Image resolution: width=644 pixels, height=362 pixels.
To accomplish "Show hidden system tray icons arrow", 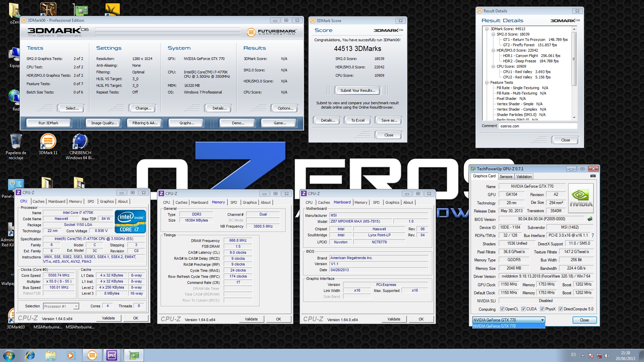I will tap(583, 356).
